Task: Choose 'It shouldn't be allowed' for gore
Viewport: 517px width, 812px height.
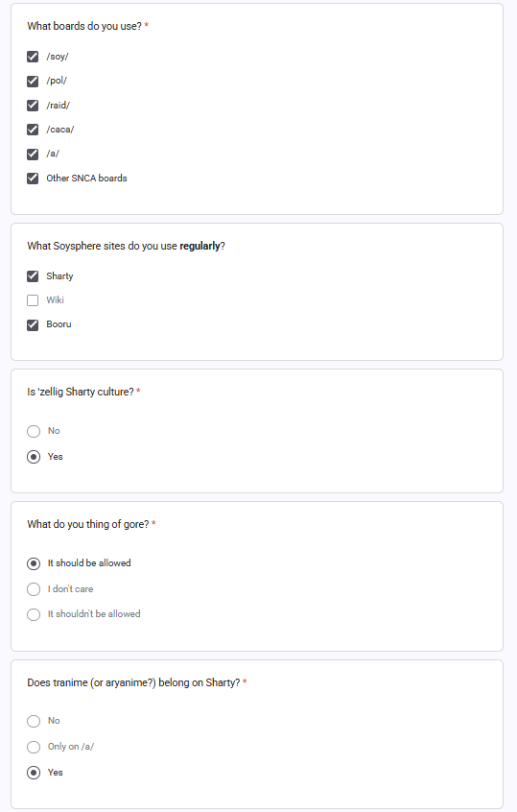Action: (34, 614)
